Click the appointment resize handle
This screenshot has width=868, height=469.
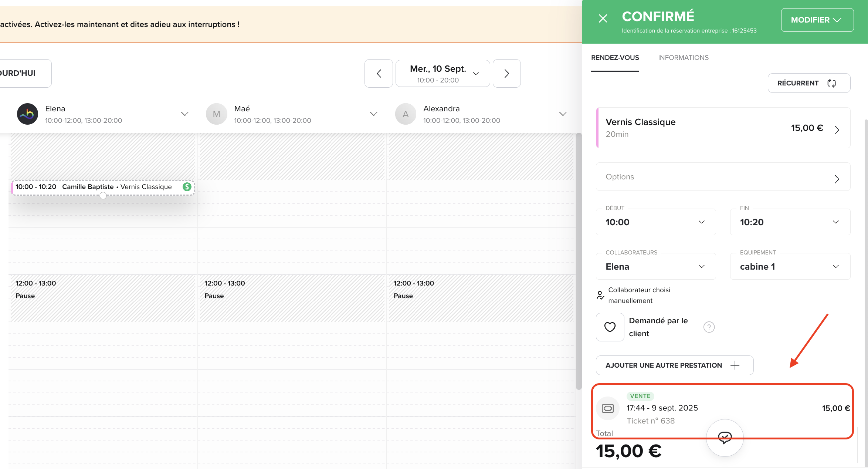pyautogui.click(x=103, y=196)
